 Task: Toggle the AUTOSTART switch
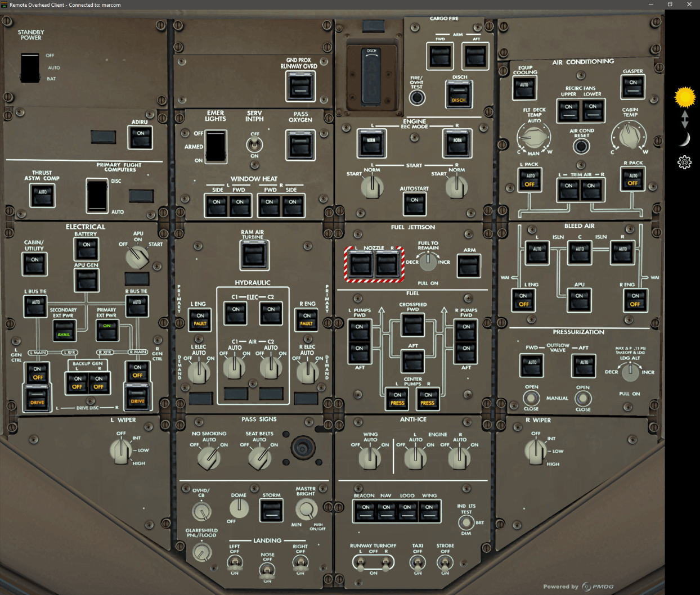[415, 204]
